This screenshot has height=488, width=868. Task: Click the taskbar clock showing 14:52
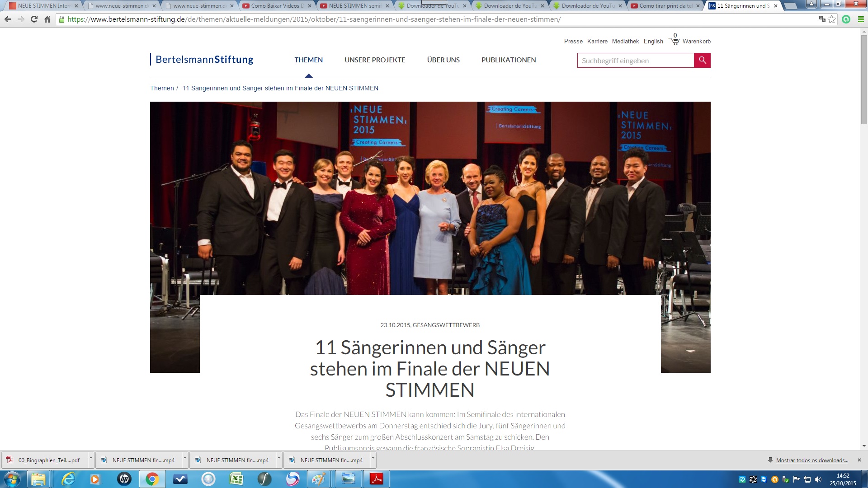click(x=843, y=479)
